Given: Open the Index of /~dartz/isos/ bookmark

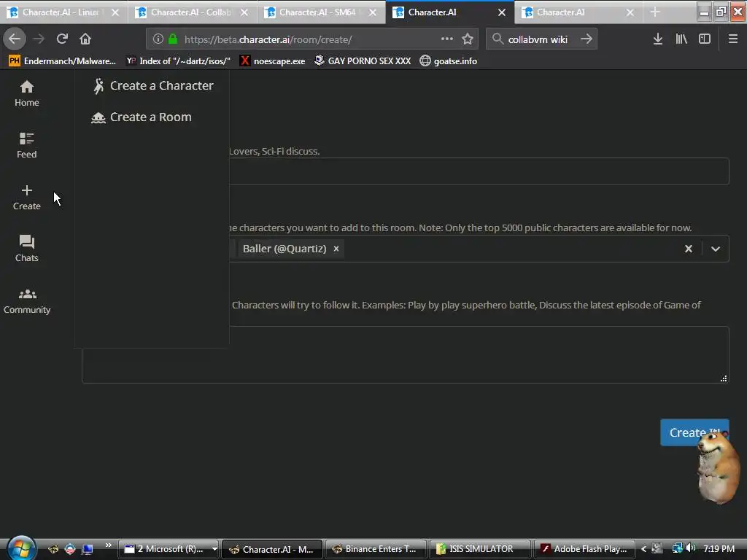Looking at the screenshot, I should point(178,61).
